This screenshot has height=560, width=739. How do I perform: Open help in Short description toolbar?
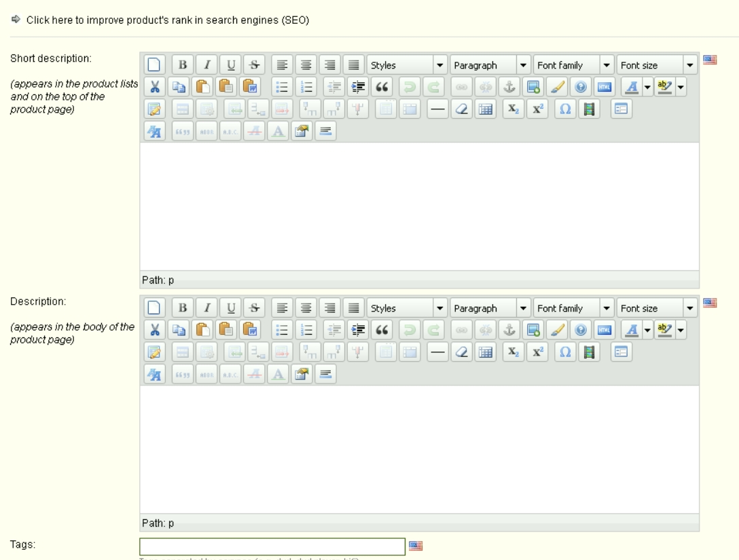click(x=581, y=87)
